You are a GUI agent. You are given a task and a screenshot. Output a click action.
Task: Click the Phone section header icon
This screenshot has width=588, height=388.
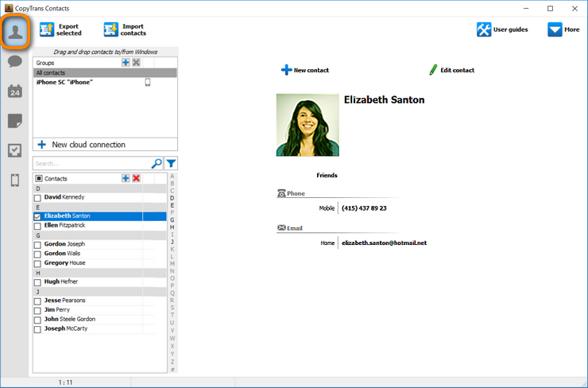coord(281,193)
